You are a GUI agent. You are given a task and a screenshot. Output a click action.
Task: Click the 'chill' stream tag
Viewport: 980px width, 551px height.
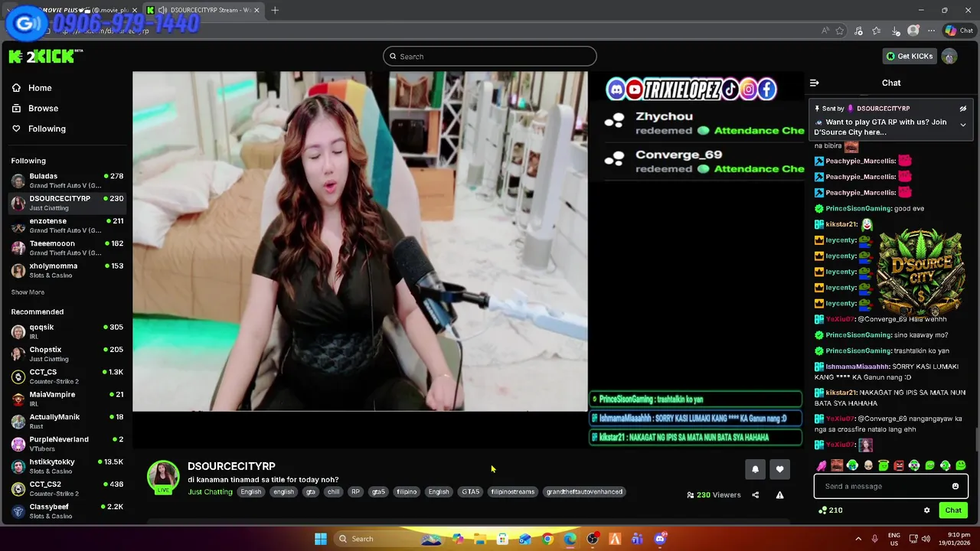333,492
